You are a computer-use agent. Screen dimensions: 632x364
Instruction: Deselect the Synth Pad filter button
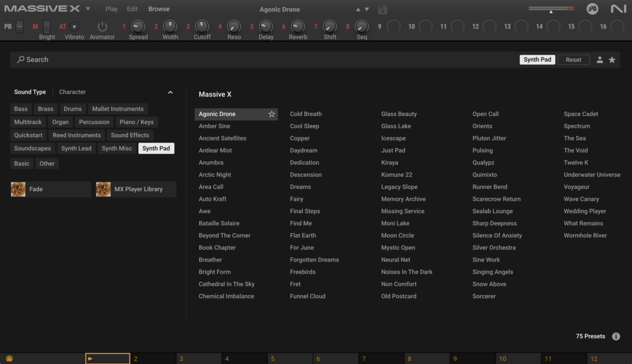pyautogui.click(x=156, y=148)
